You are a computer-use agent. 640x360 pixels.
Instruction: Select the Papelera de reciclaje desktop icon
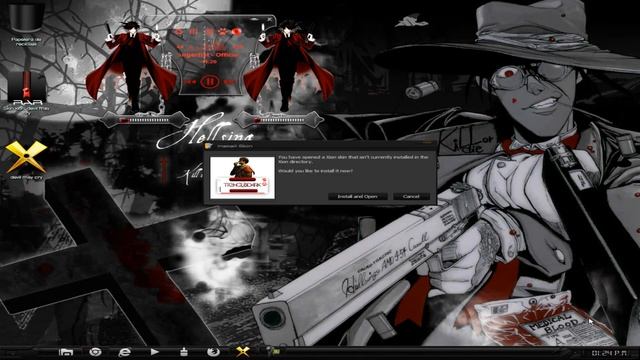point(26,23)
